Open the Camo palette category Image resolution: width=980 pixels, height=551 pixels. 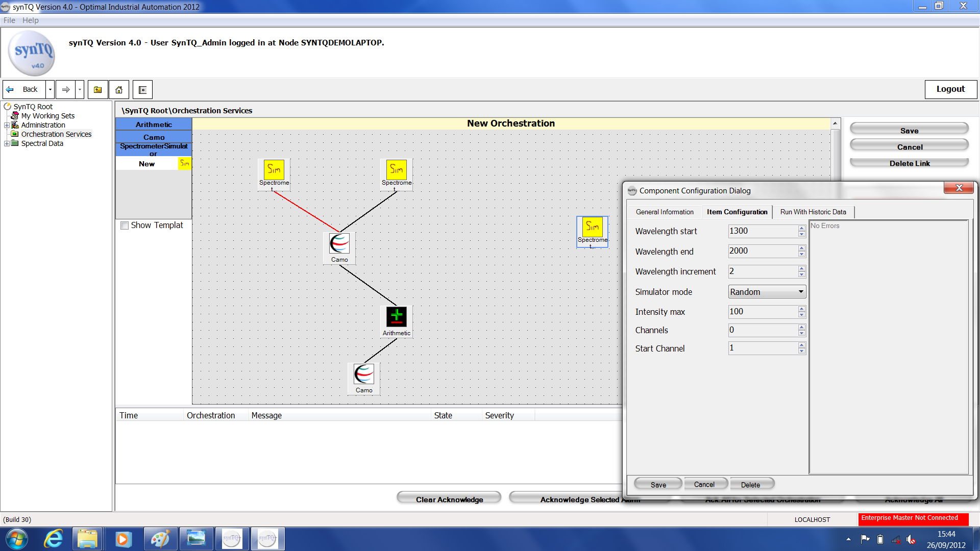[x=154, y=137]
